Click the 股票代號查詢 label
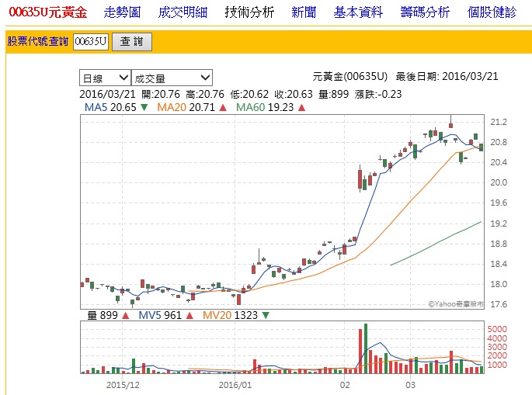This screenshot has width=532, height=395. pos(38,41)
